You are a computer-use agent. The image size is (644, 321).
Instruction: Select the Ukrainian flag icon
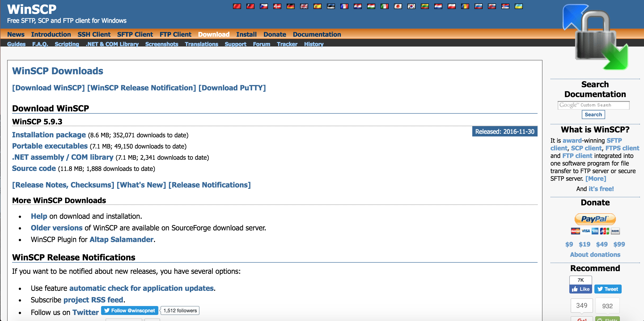pos(519,6)
